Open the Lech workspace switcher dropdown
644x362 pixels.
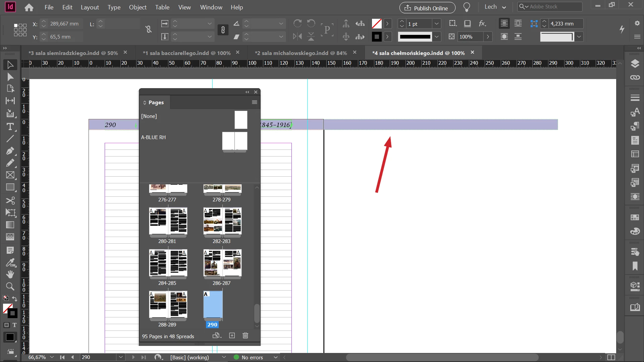point(495,7)
